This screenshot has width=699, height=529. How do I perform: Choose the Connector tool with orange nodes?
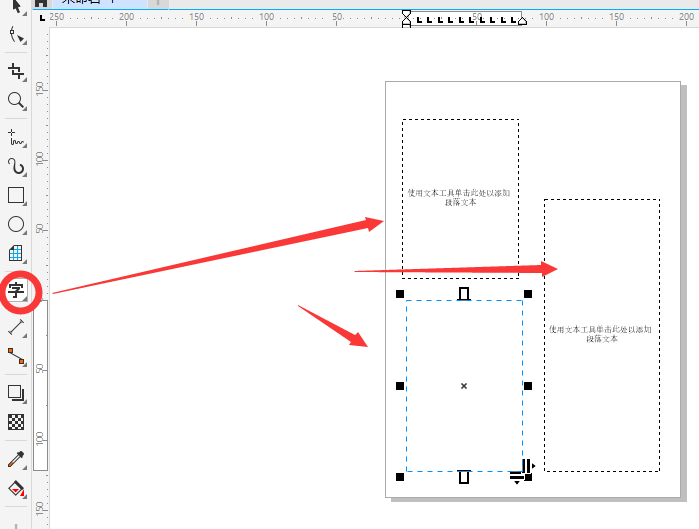click(16, 357)
